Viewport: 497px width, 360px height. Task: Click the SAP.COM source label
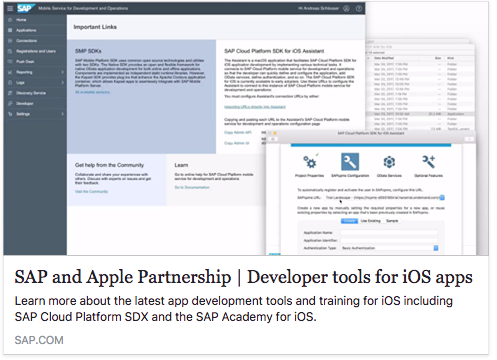[x=39, y=340]
